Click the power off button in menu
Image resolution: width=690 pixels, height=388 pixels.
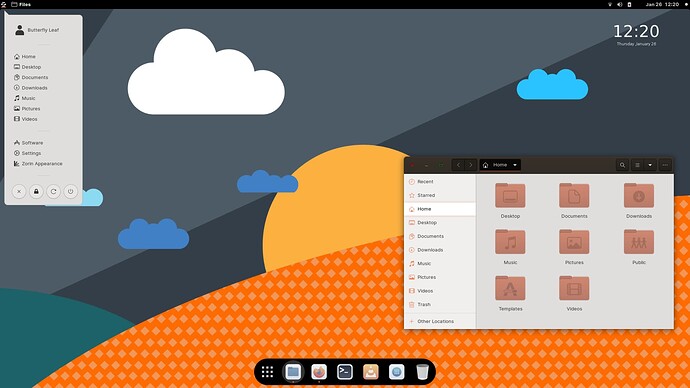[x=70, y=191]
